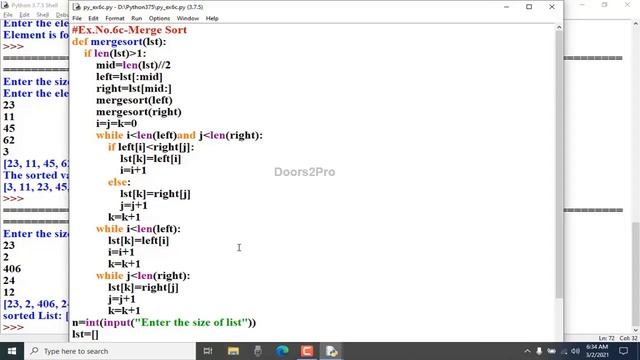Click the 'while i<len(left)and j<len(right):' line

click(x=179, y=136)
